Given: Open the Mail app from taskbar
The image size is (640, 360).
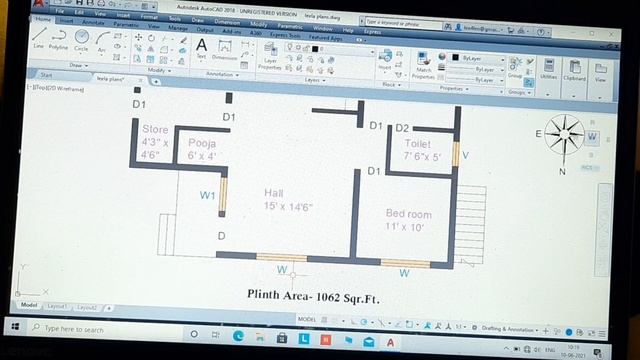Looking at the screenshot, I should [369, 342].
